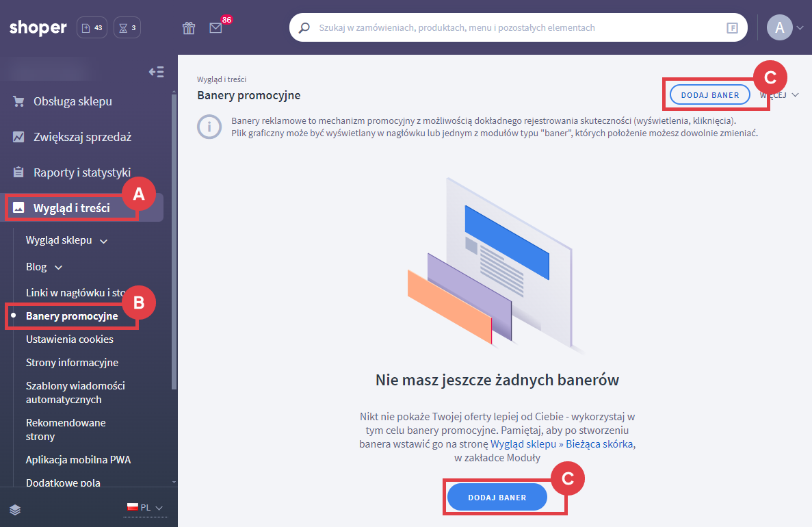This screenshot has width=812, height=527.
Task: Select Ustawienia cookies in sidebar
Action: (x=70, y=339)
